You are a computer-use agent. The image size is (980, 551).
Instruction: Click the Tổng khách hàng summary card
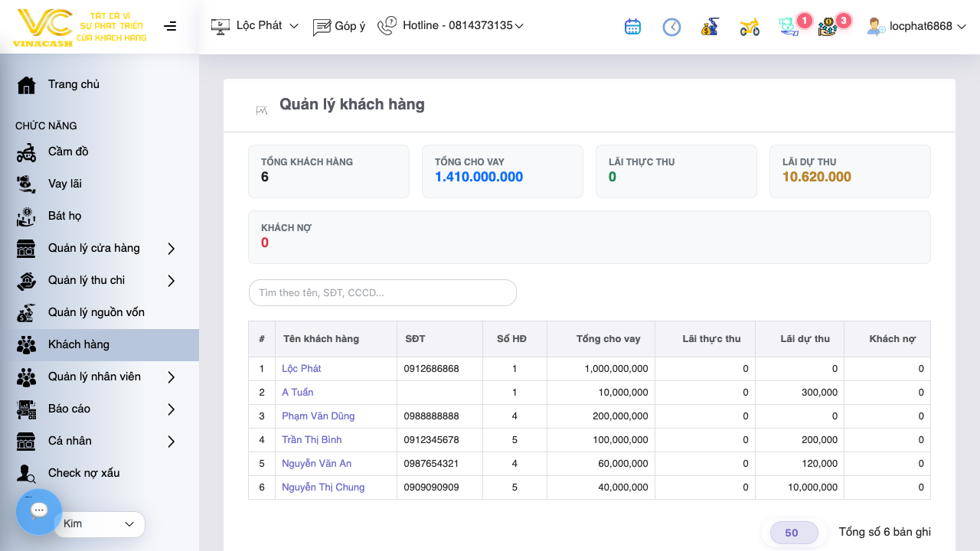click(328, 171)
